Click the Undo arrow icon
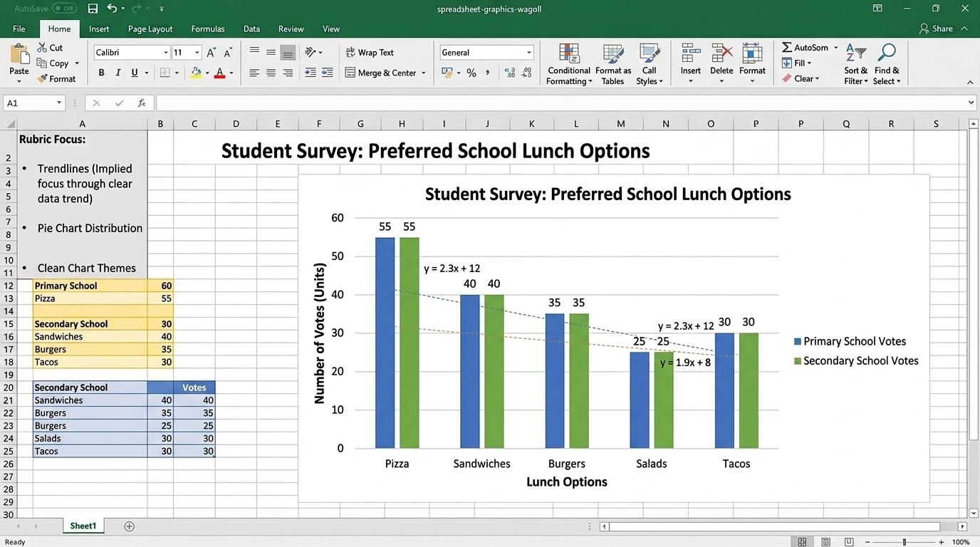 (112, 9)
